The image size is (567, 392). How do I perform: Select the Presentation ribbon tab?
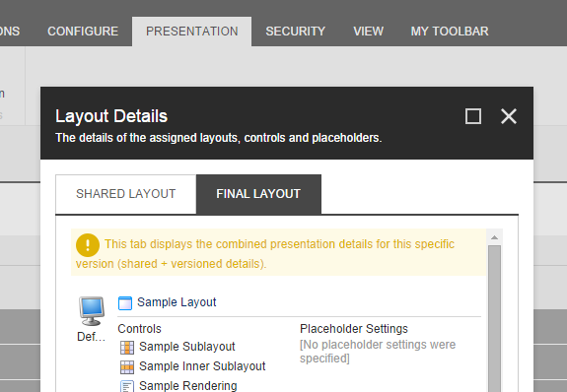tap(192, 32)
